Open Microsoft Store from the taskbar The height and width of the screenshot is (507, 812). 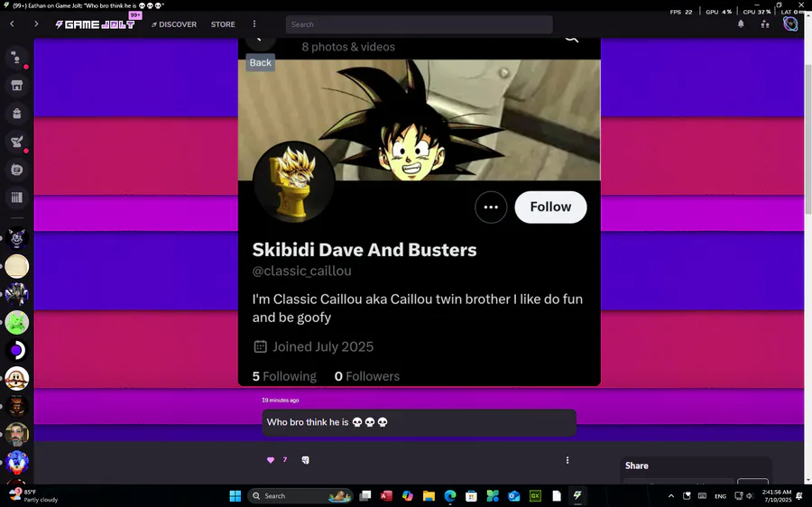[x=471, y=495]
